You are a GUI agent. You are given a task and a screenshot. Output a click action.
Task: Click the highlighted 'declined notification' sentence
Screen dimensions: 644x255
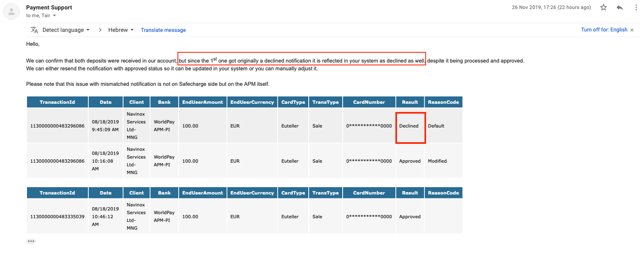coord(301,61)
